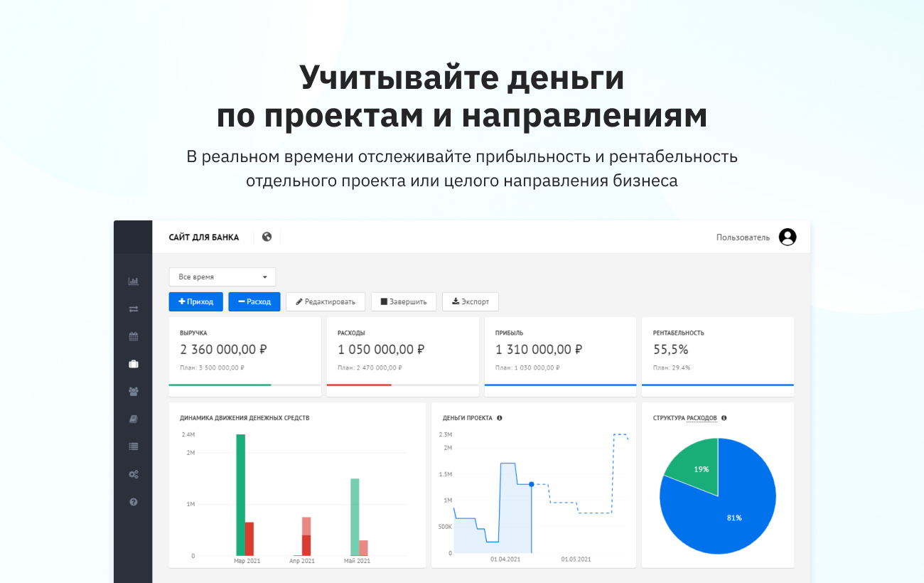924x583 pixels.
Task: Click the План: 3 500 000,00 ₽ text
Action: pyautogui.click(x=213, y=368)
